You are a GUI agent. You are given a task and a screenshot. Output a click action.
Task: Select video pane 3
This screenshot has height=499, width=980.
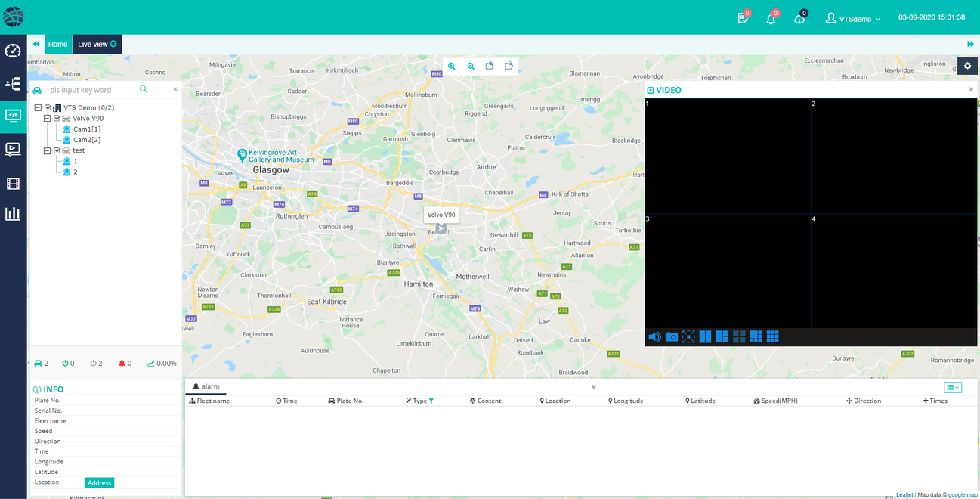point(728,271)
